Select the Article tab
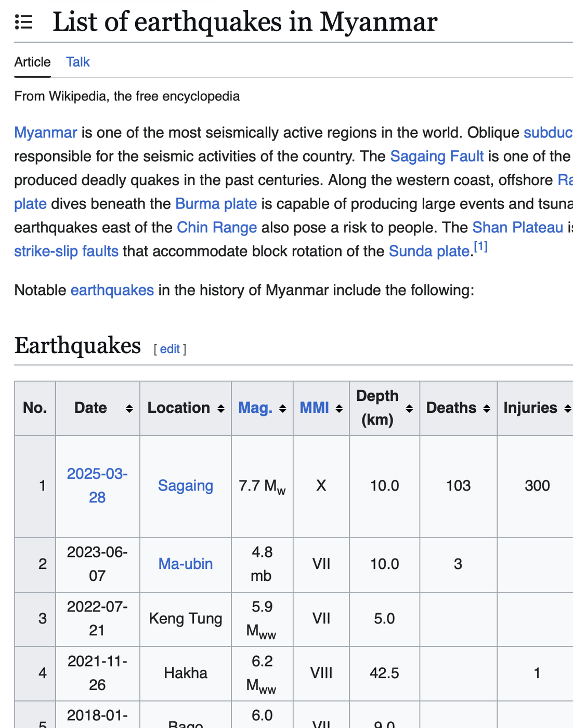573x728 pixels. click(x=32, y=62)
